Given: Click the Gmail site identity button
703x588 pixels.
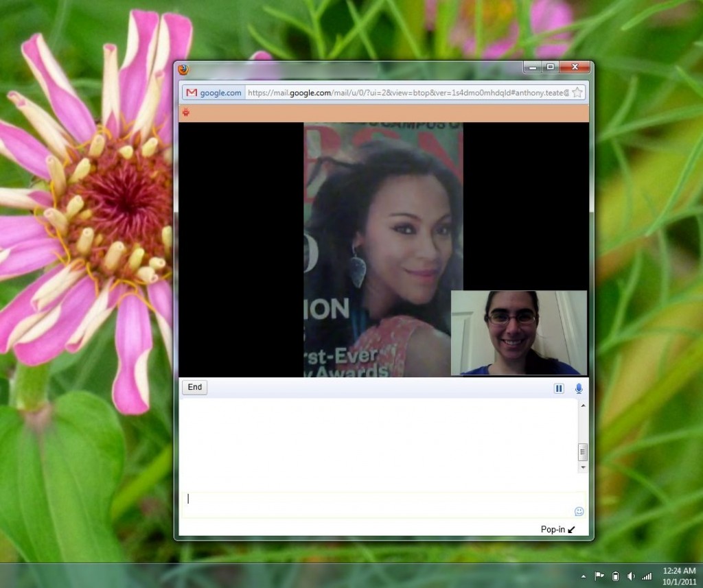Looking at the screenshot, I should click(x=214, y=93).
